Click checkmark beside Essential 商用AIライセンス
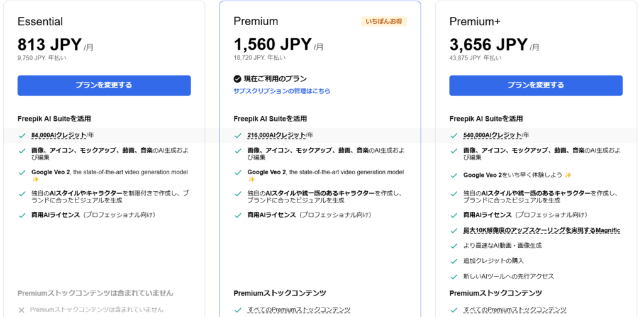Viewport: 644px width, 317px height. coord(22,215)
